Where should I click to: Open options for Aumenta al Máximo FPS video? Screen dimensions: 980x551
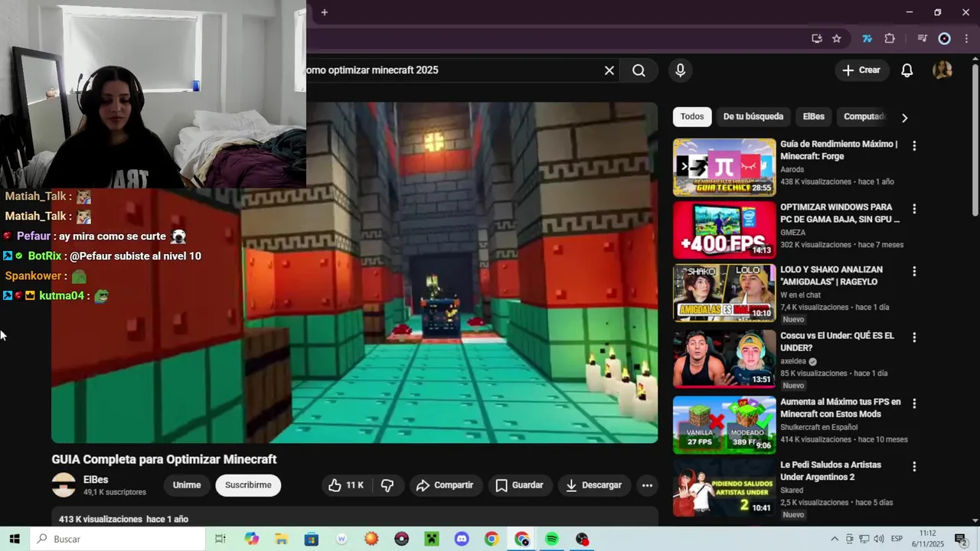(x=914, y=403)
